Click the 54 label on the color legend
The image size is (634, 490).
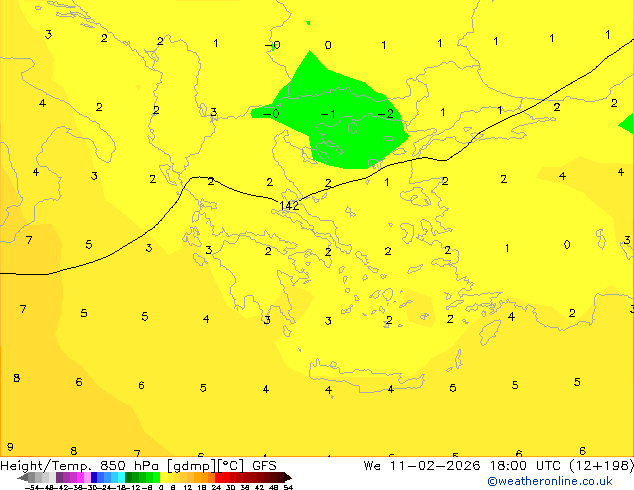288,487
